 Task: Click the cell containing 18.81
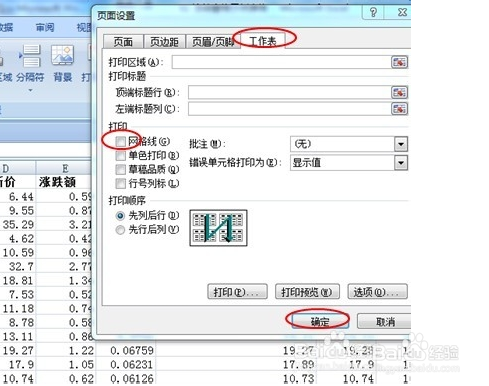17,280
